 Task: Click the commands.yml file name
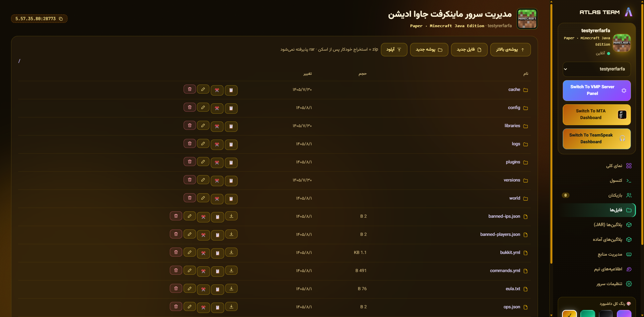click(505, 271)
